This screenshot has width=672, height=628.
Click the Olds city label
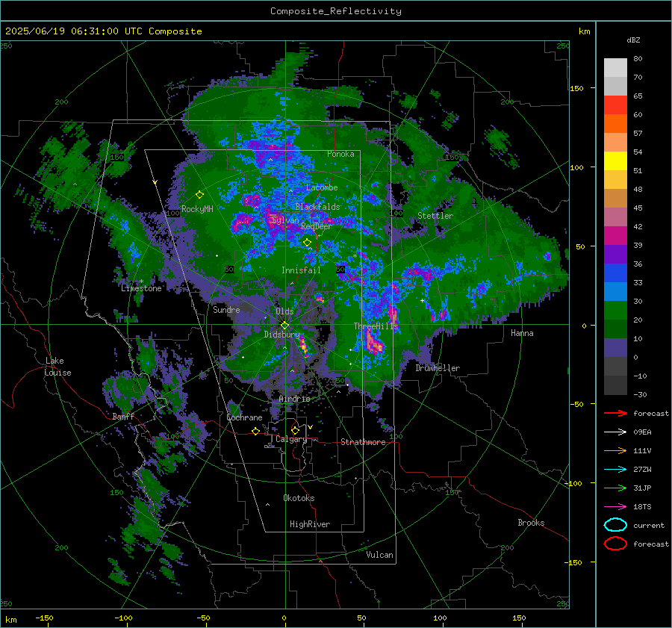coord(284,311)
